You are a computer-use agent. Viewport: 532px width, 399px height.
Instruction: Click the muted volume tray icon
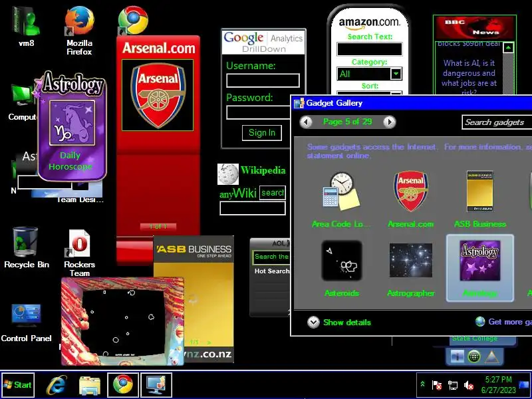pos(469,385)
